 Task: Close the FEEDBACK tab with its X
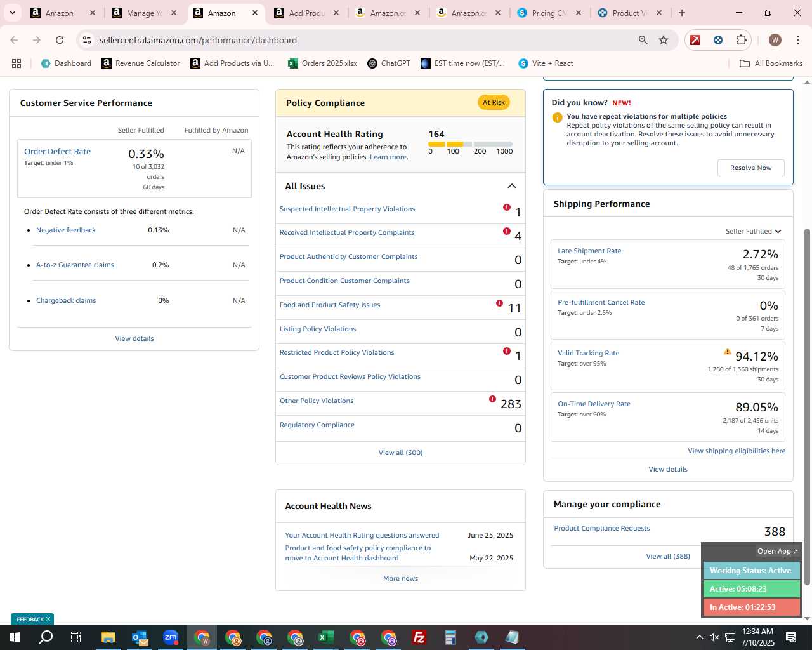click(x=48, y=619)
